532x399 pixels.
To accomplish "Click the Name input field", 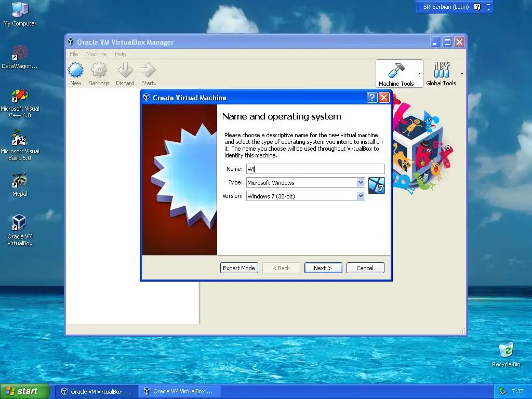I will pyautogui.click(x=315, y=169).
